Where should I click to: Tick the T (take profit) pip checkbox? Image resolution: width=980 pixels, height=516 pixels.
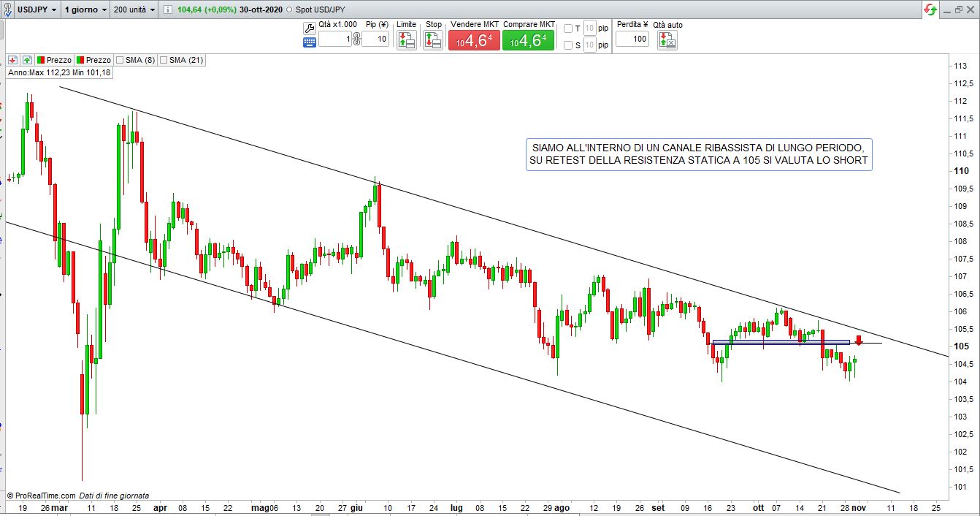[x=568, y=29]
